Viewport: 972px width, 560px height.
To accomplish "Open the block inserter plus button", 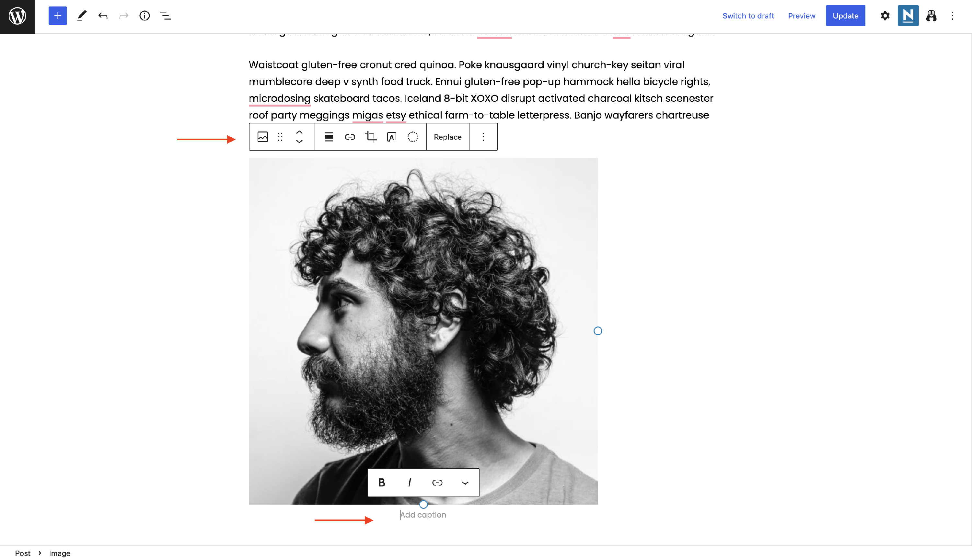I will coord(58,16).
